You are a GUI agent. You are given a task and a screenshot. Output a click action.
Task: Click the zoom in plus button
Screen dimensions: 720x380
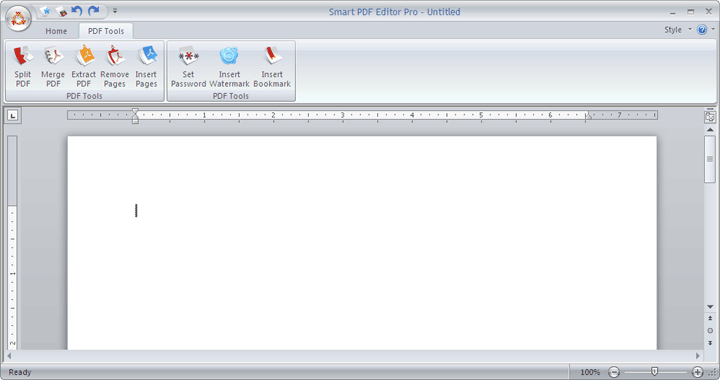(697, 372)
